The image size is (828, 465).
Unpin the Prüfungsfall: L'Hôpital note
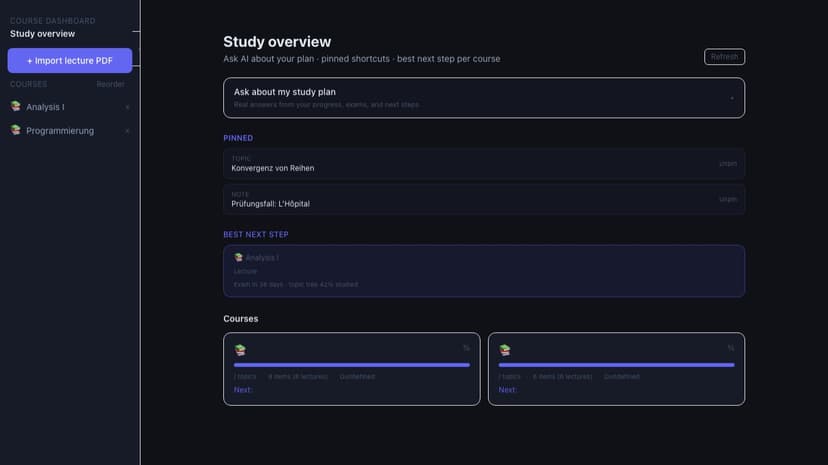(728, 200)
